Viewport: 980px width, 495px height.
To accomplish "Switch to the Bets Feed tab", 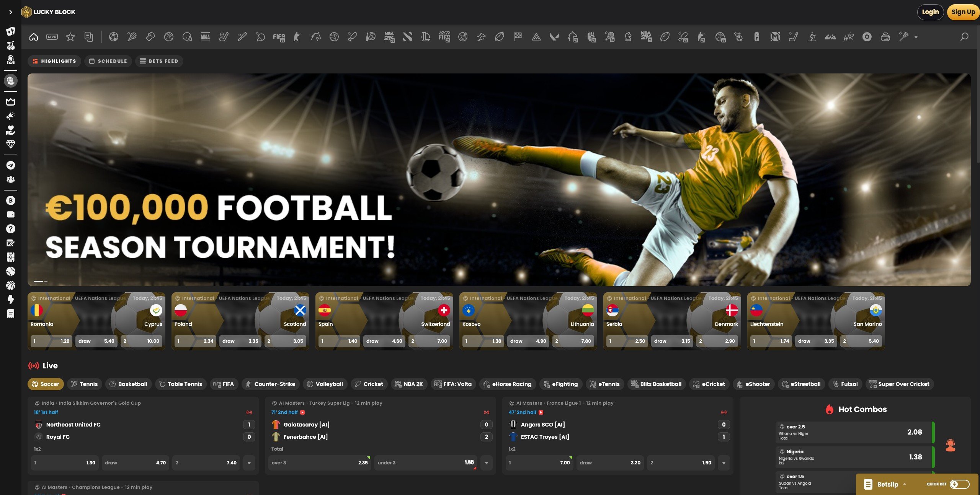I will 159,61.
